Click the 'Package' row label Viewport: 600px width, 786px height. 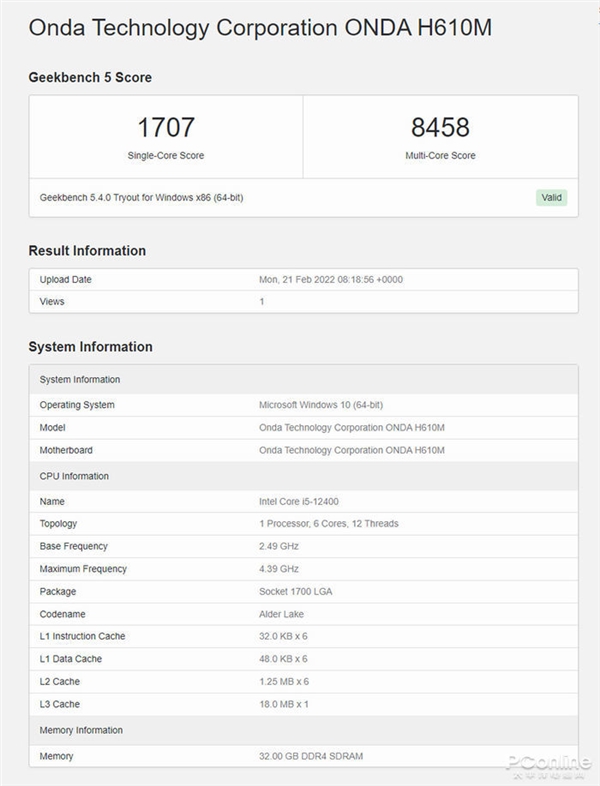click(x=58, y=592)
